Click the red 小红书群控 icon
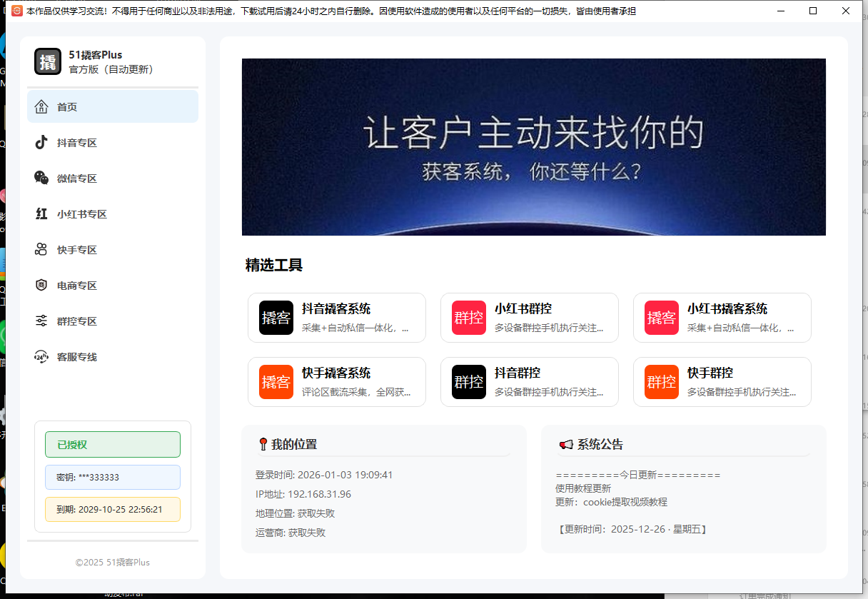The width and height of the screenshot is (868, 599). pos(469,318)
